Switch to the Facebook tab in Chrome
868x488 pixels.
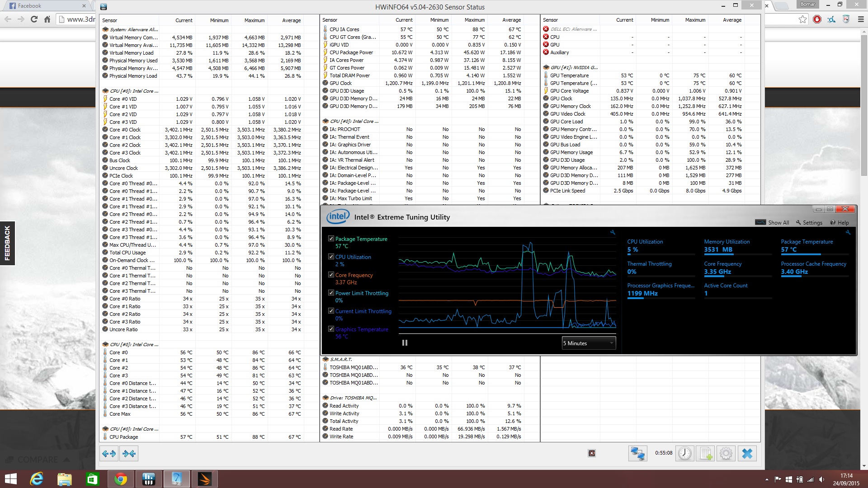tap(44, 6)
